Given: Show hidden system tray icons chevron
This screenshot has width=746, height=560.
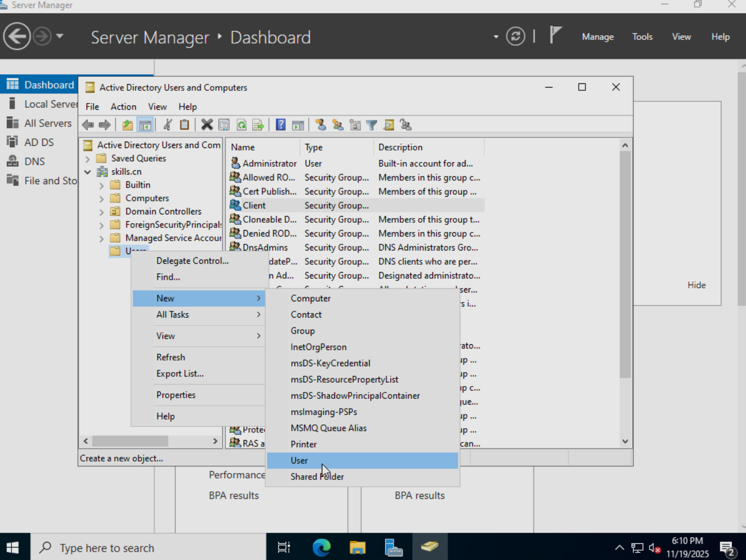Looking at the screenshot, I should (620, 548).
